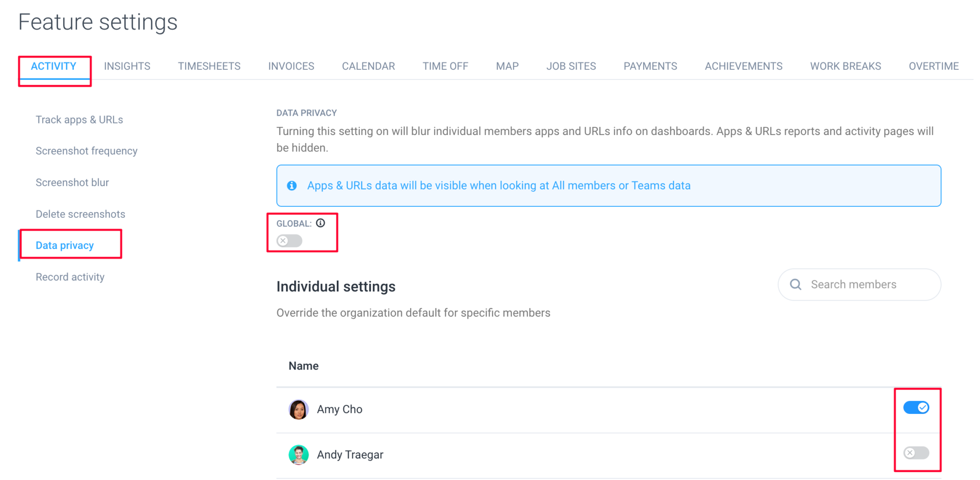Image resolution: width=980 pixels, height=480 pixels.
Task: Click the info icon next to GLOBAL
Action: coord(321,223)
